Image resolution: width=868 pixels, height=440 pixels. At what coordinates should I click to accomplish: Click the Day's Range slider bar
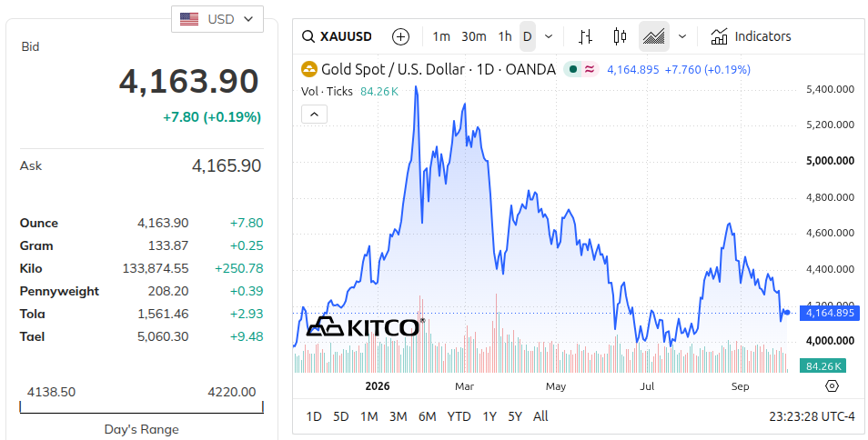(x=142, y=408)
